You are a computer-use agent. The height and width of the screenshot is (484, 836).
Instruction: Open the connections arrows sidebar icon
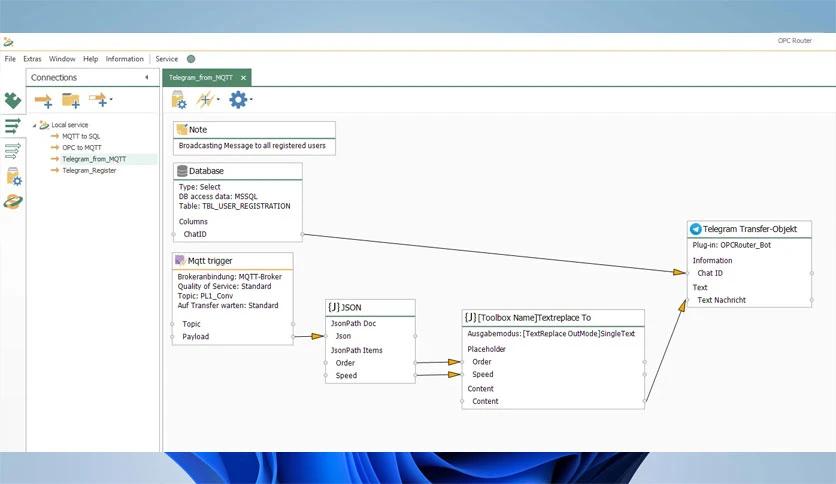(12, 126)
